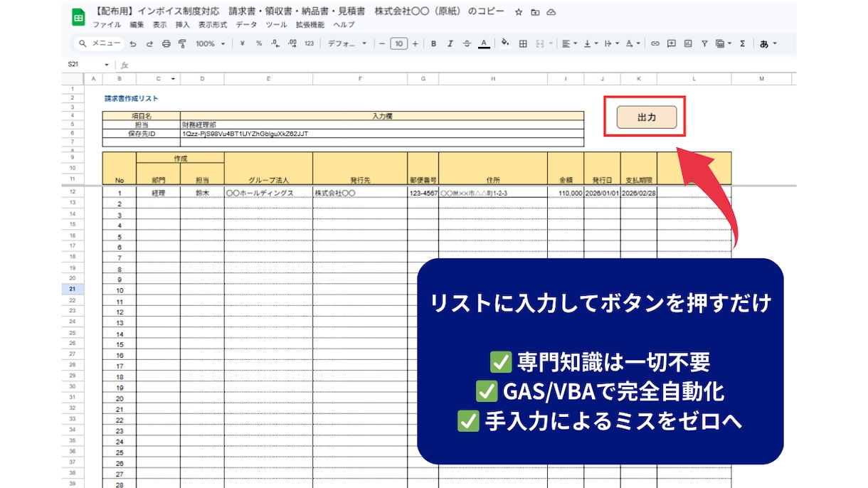
Task: Toggle italic formatting
Action: [x=450, y=43]
